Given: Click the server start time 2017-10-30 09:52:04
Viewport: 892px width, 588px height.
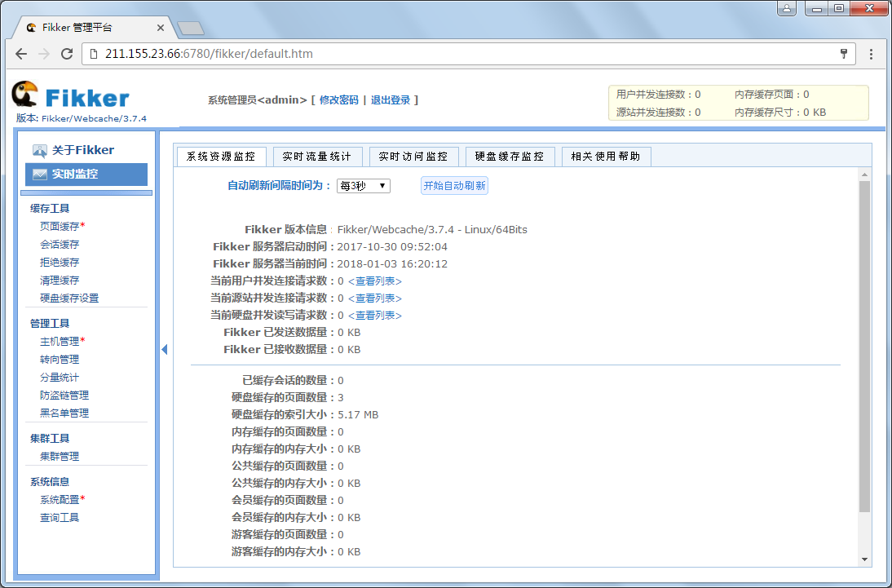Looking at the screenshot, I should coord(392,247).
